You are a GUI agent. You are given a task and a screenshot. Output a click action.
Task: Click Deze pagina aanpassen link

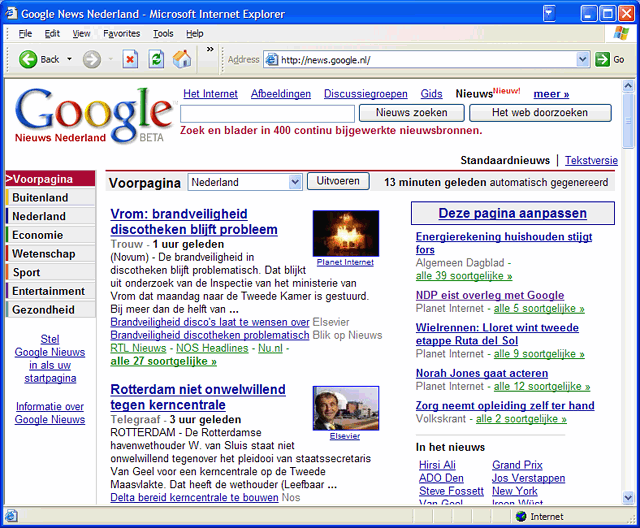point(513,213)
